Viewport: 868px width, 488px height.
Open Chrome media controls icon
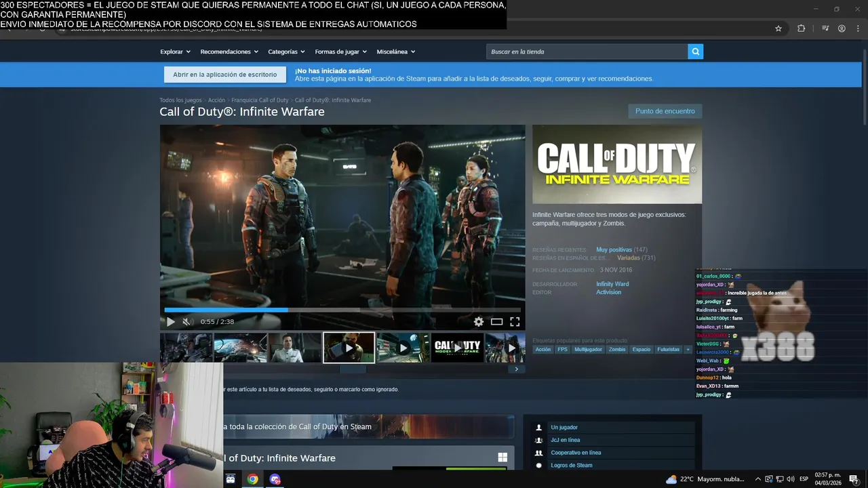pos(825,28)
